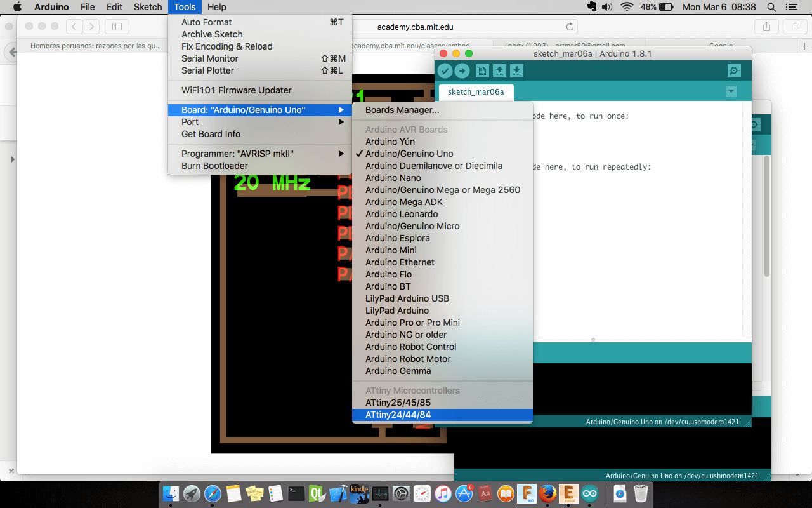
Task: Click the Open sketch up-arrow icon
Action: pyautogui.click(x=499, y=71)
